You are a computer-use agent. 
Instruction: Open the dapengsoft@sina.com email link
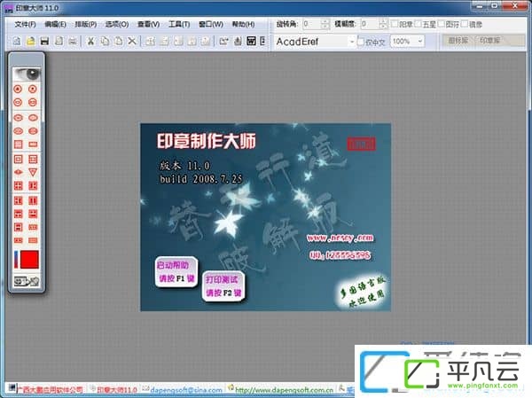pos(186,390)
